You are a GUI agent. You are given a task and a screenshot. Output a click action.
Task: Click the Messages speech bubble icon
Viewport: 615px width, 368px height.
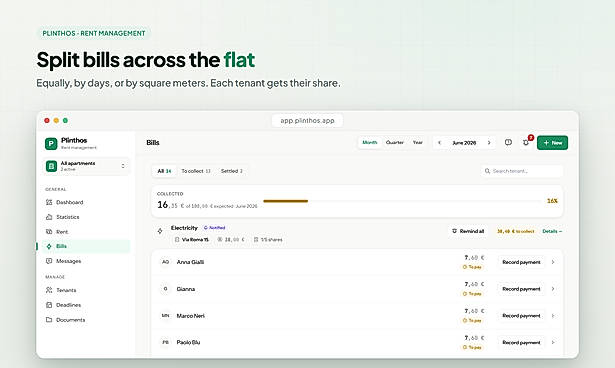[49, 261]
